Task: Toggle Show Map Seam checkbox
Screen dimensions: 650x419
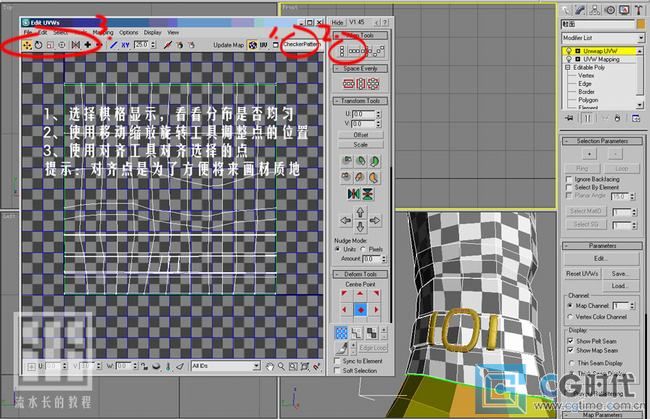Action: coord(570,350)
